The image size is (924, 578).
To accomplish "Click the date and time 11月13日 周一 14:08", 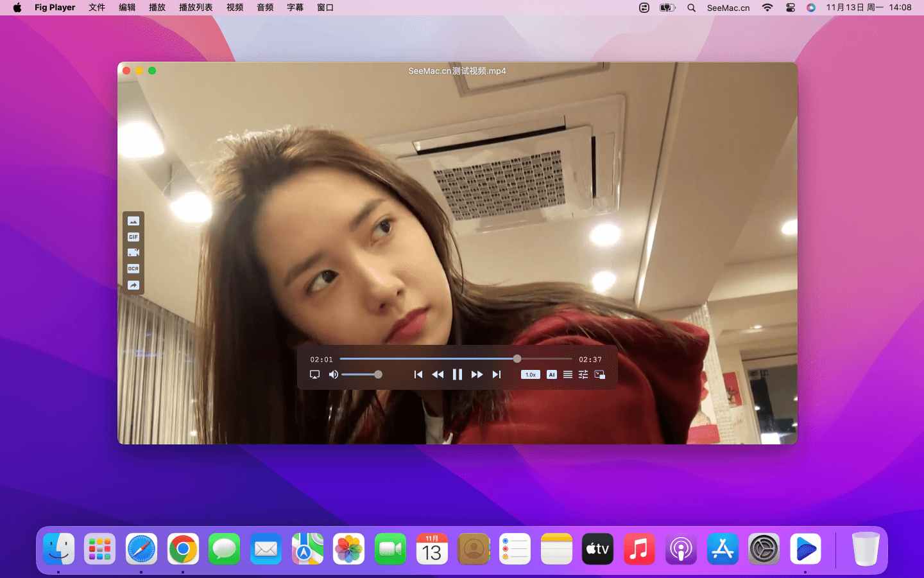I will pyautogui.click(x=869, y=8).
